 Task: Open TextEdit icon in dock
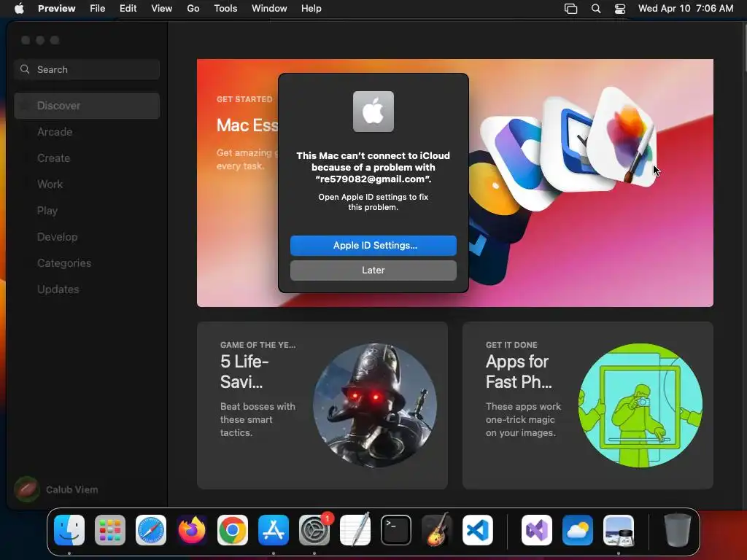[x=355, y=530]
